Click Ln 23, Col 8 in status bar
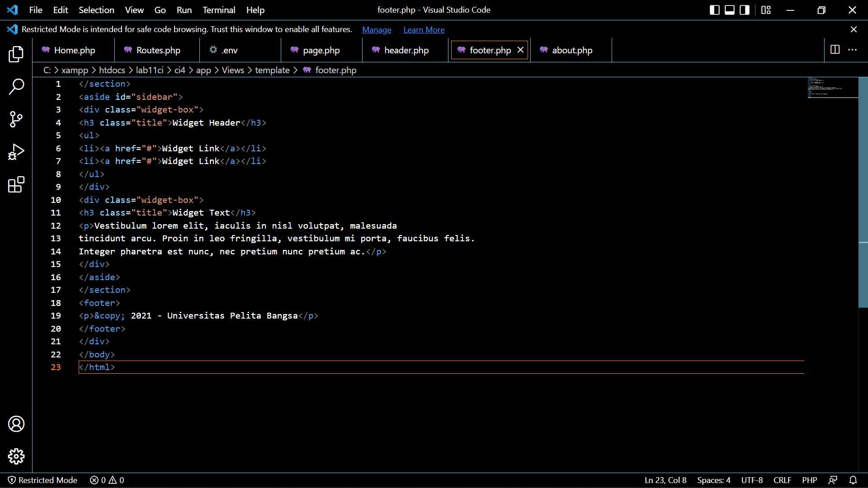Viewport: 868px width, 488px height. (x=665, y=480)
